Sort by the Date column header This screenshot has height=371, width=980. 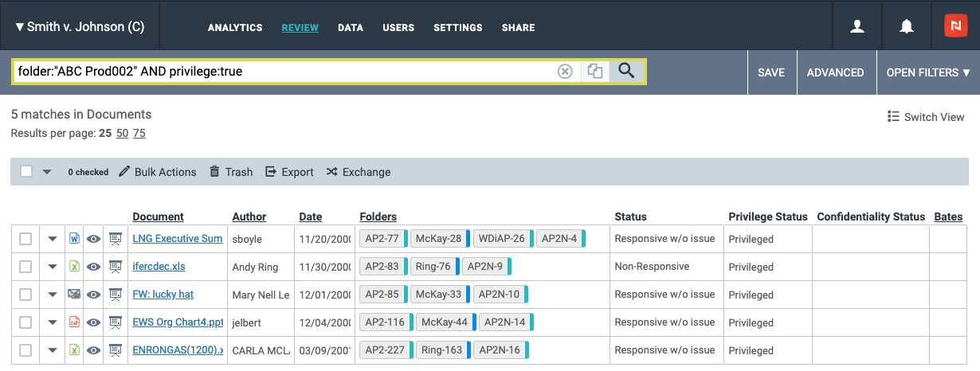click(x=311, y=217)
